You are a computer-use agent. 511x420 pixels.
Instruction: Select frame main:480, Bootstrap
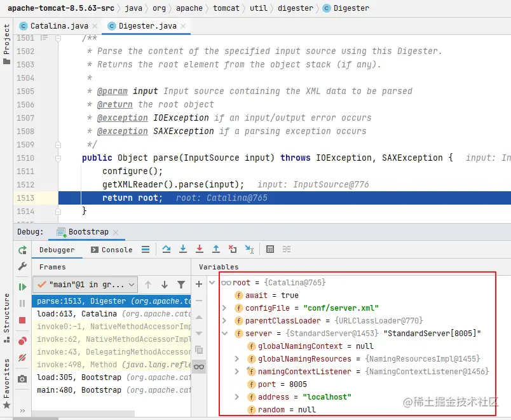[112, 390]
